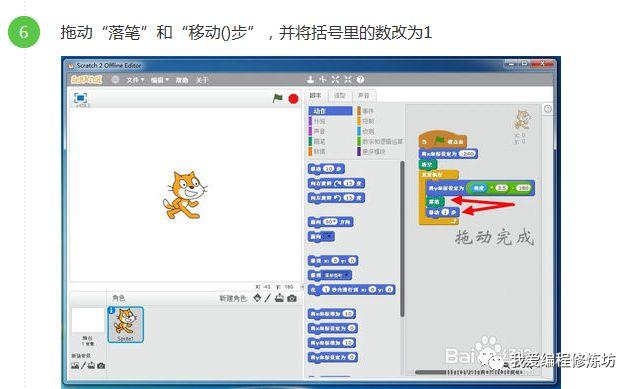Click the change y by 10 palette block
The width and height of the screenshot is (636, 389).
(332, 343)
